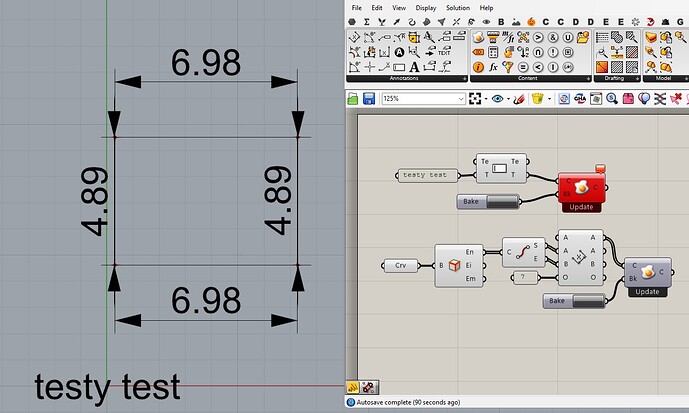Image resolution: width=689 pixels, height=413 pixels.
Task: Switch to the G component tab
Action: click(x=679, y=22)
